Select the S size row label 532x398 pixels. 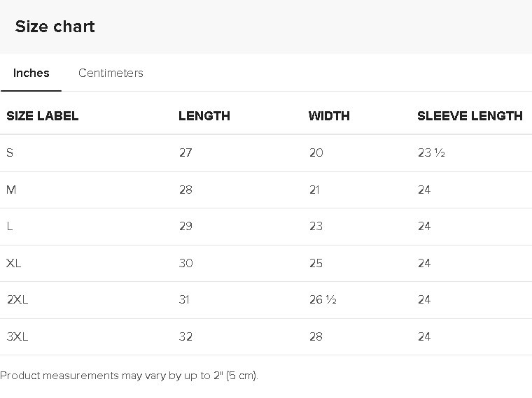click(x=10, y=152)
